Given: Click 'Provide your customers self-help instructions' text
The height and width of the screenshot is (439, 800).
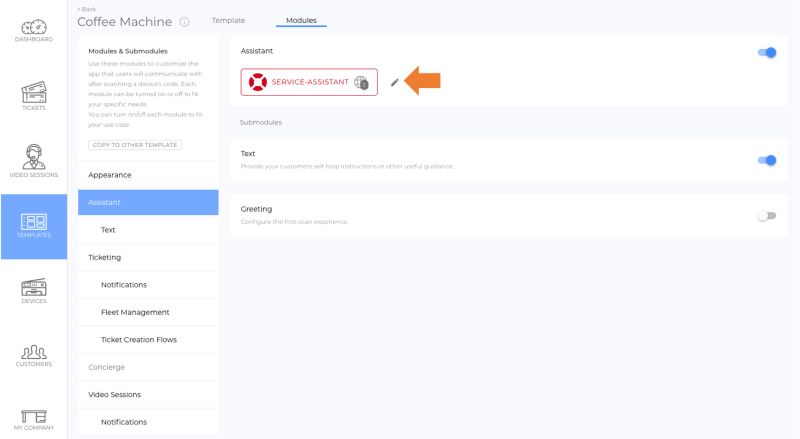Looking at the screenshot, I should coord(346,166).
